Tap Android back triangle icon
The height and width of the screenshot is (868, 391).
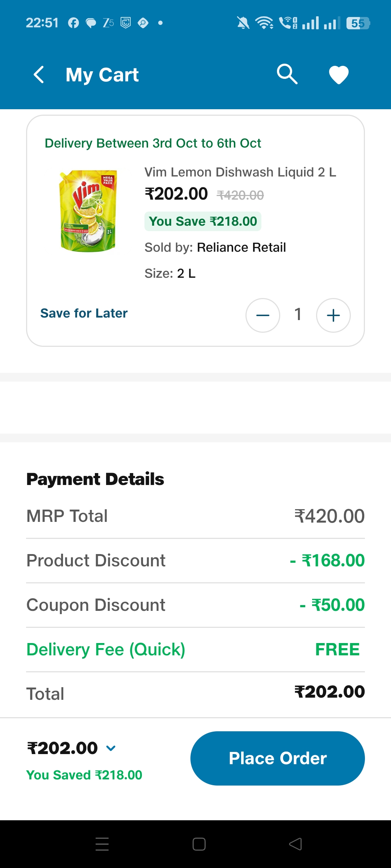click(x=295, y=844)
